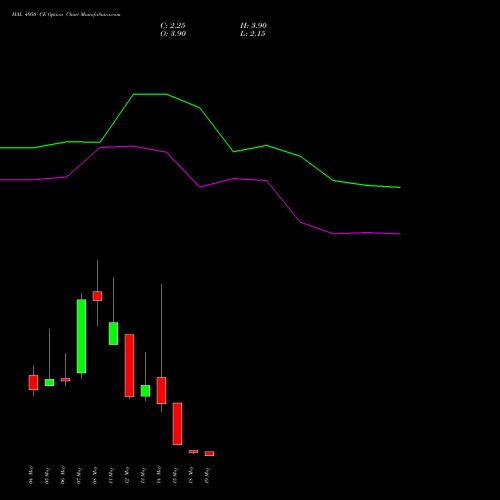The width and height of the screenshot is (500, 500).
Task: Click the '13 May' date label
Action: coord(143,475)
